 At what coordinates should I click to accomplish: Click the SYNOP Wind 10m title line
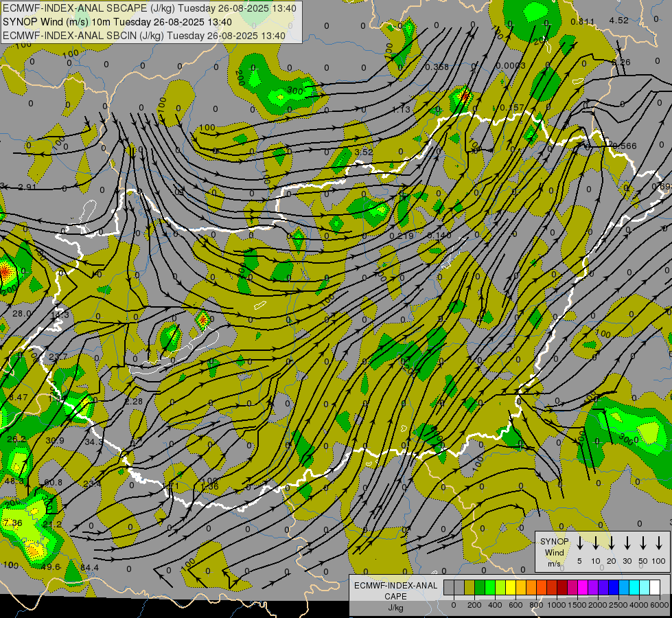click(117, 22)
